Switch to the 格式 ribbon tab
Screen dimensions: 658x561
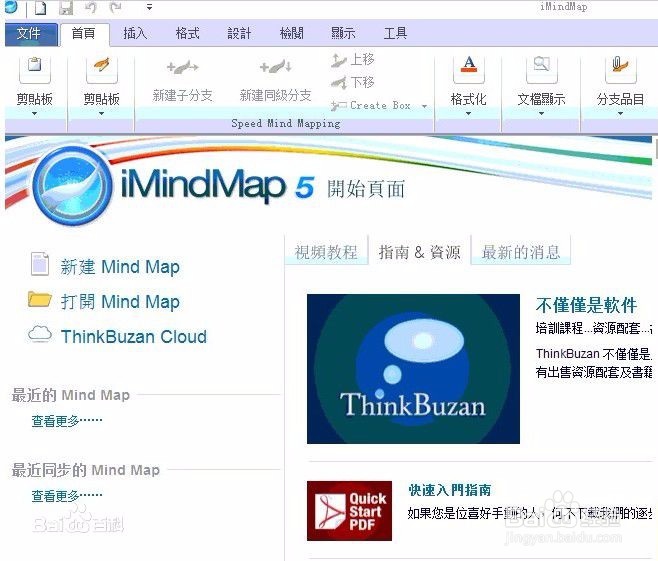[x=187, y=33]
